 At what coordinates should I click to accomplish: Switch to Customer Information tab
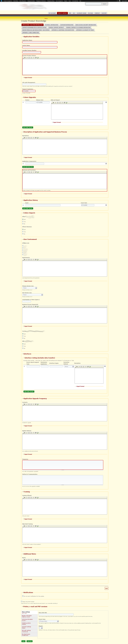tap(67, 25)
